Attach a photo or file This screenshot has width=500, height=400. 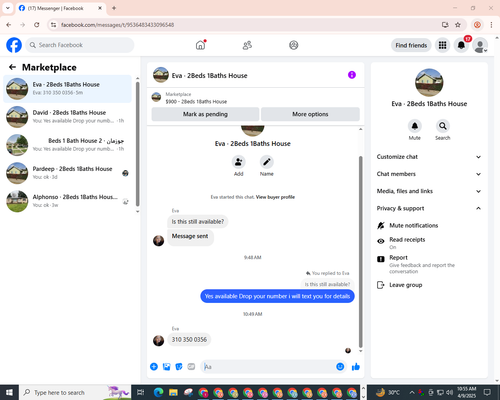166,367
